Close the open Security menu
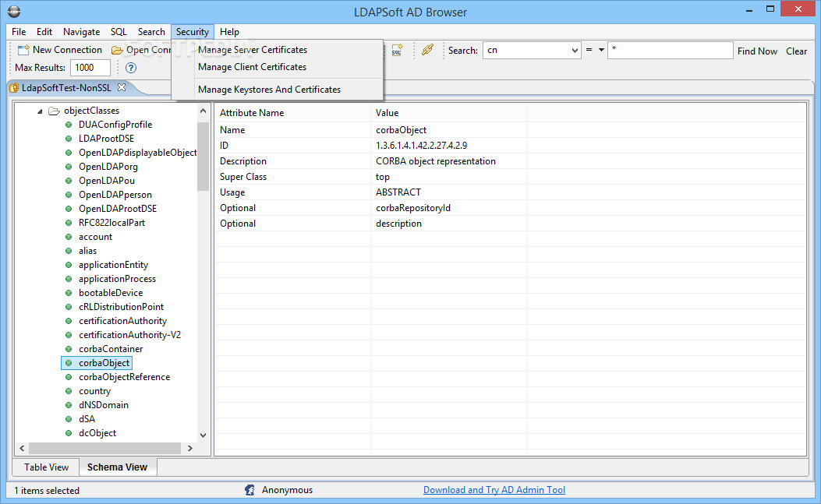This screenshot has height=504, width=821. point(192,31)
